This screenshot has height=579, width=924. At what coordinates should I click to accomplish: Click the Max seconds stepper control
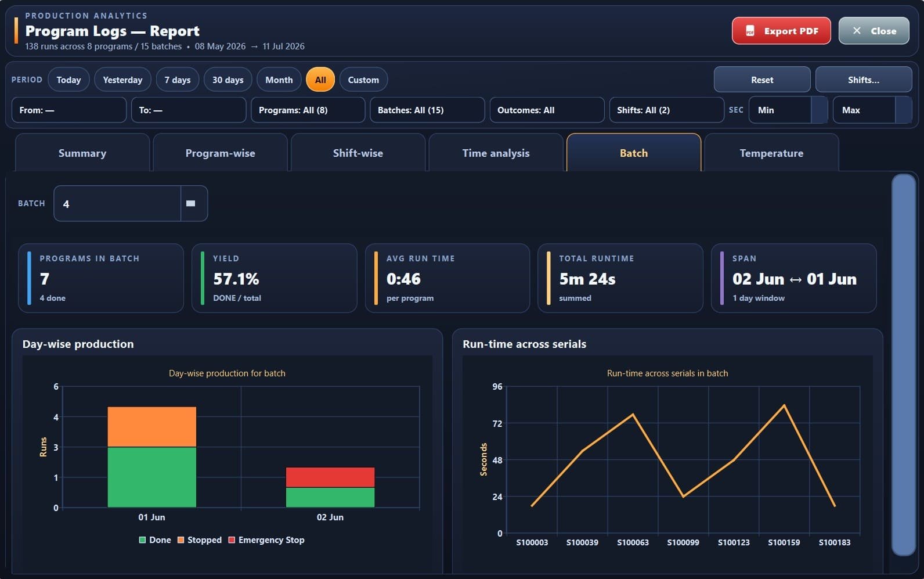point(904,110)
